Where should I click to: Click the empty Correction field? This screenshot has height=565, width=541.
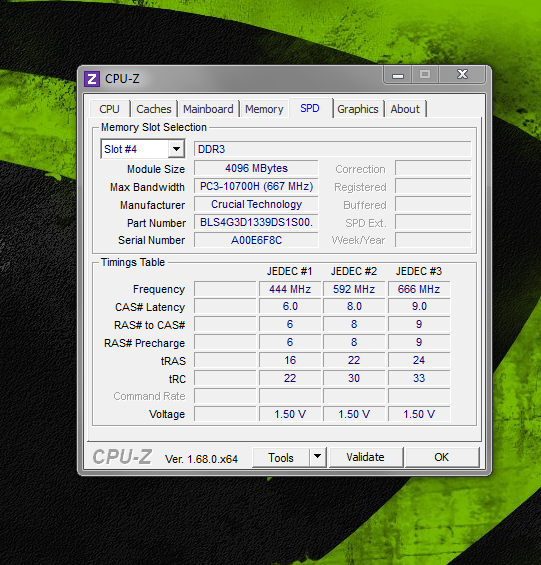433,168
